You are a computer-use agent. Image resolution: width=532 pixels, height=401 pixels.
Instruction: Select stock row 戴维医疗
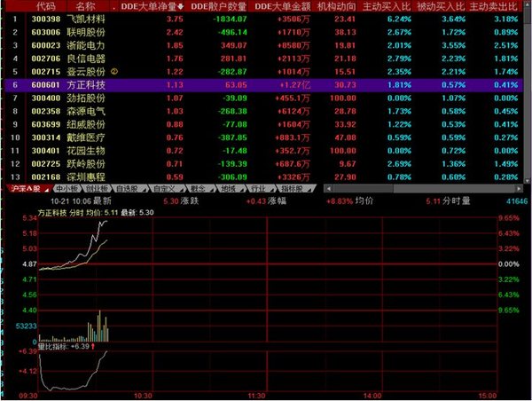264,138
